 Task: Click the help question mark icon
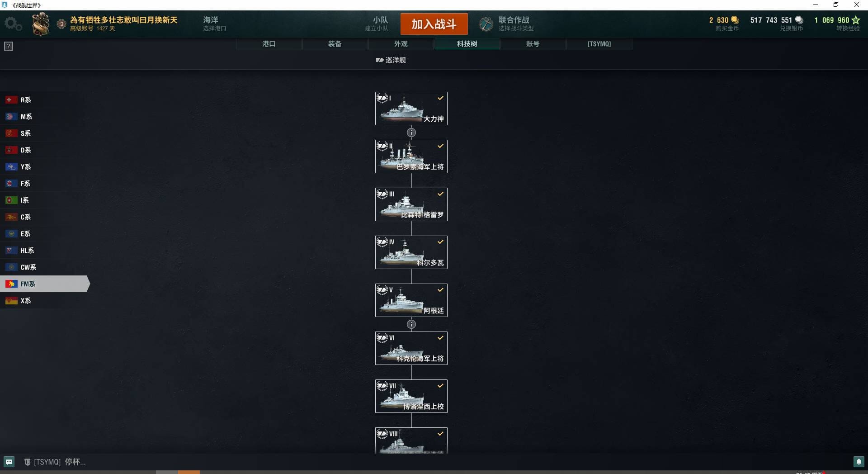pos(9,46)
